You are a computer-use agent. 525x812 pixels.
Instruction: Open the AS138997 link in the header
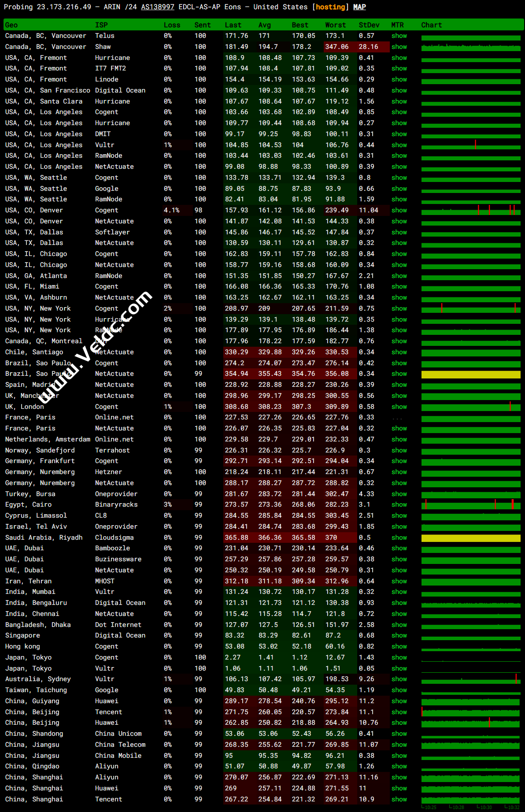click(157, 7)
